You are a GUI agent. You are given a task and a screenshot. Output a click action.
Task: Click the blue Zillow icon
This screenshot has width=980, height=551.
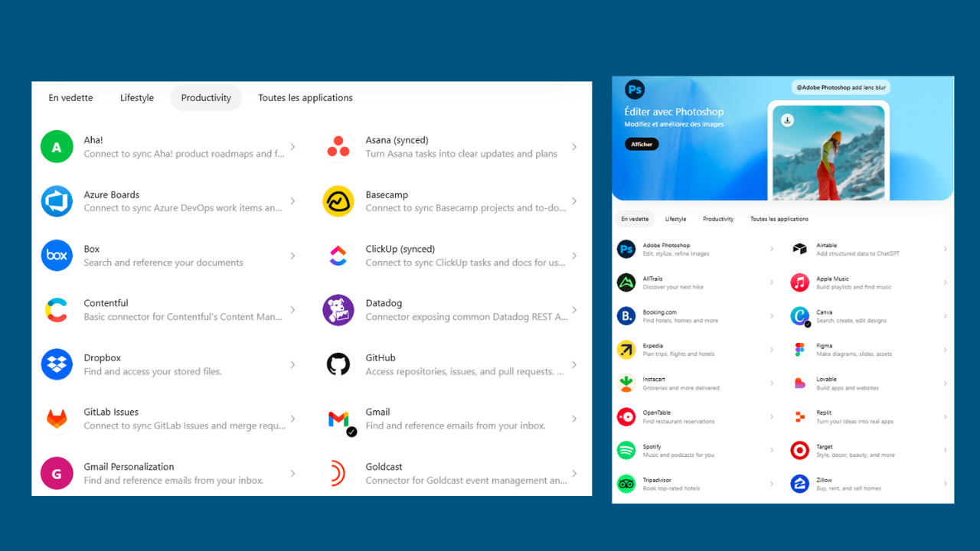[x=800, y=484]
